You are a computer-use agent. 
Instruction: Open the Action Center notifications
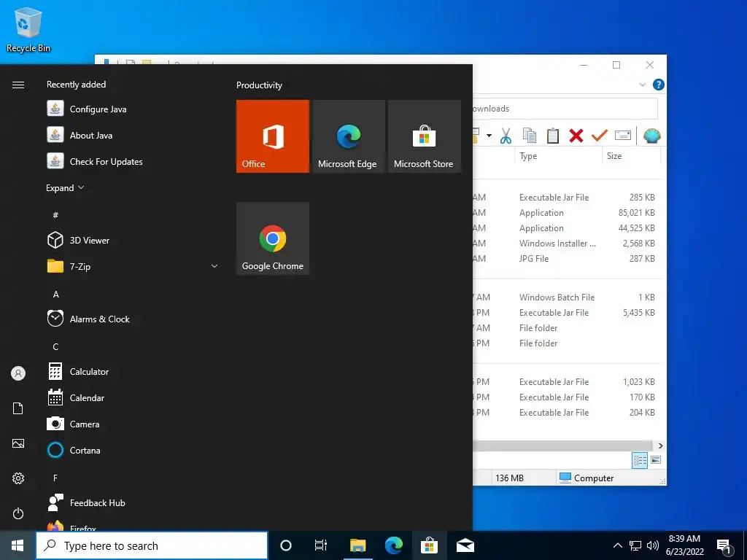coord(724,546)
